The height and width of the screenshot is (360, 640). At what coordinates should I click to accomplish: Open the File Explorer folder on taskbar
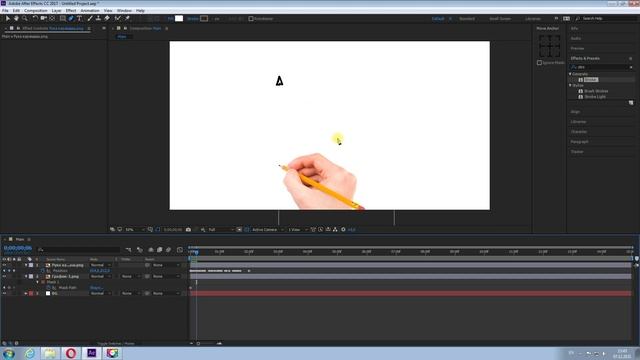pos(50,353)
